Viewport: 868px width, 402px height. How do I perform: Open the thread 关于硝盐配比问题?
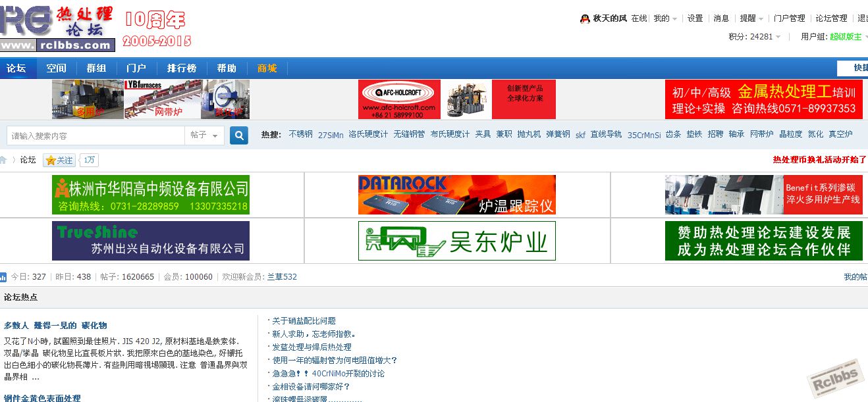pos(304,321)
